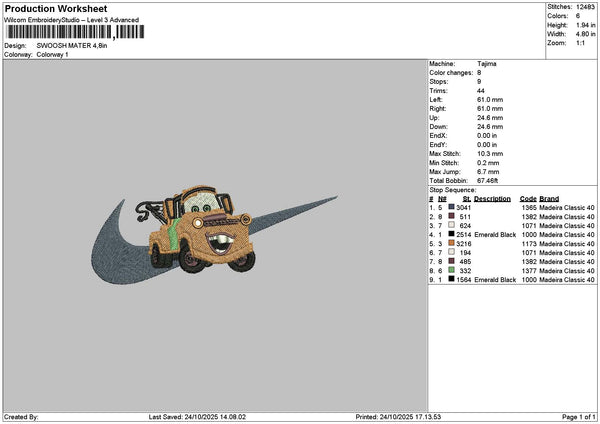This screenshot has width=600, height=424.
Task: Click the off-white swatch in stop 3
Action: coord(452,225)
